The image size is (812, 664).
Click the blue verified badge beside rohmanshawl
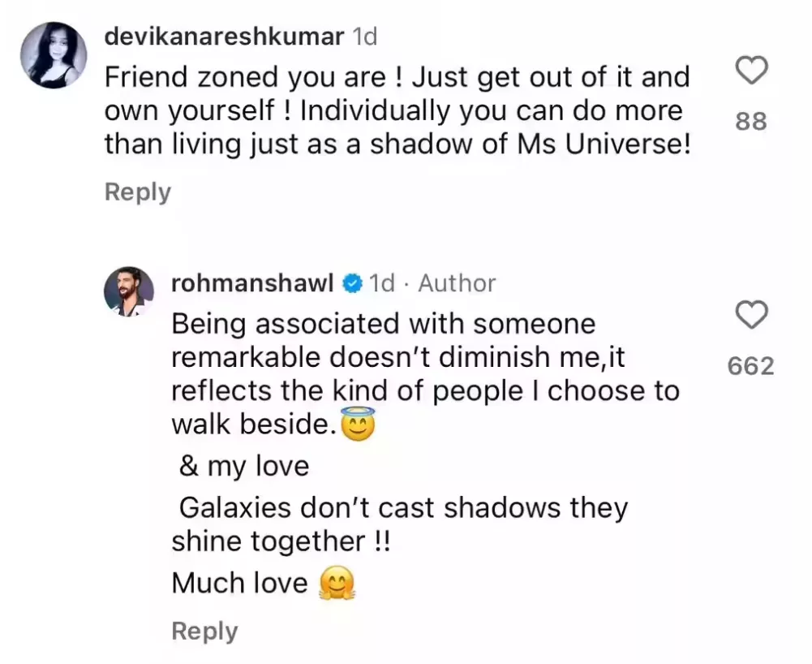tap(352, 283)
